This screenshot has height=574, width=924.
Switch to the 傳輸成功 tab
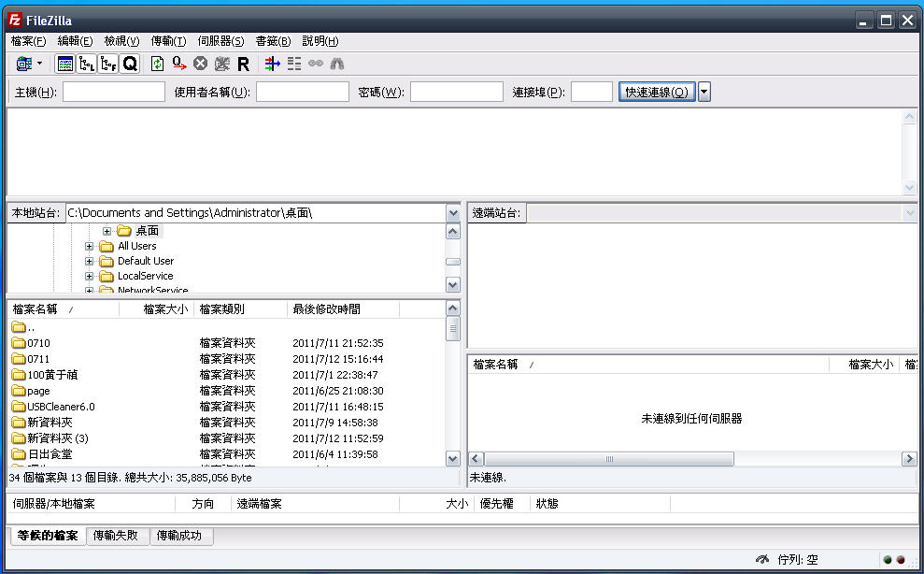179,536
